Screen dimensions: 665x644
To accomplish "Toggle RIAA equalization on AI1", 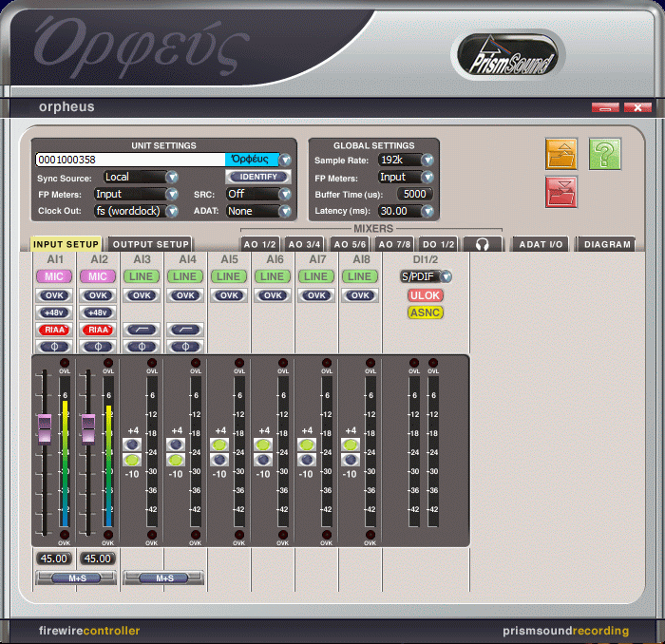I will (x=54, y=330).
